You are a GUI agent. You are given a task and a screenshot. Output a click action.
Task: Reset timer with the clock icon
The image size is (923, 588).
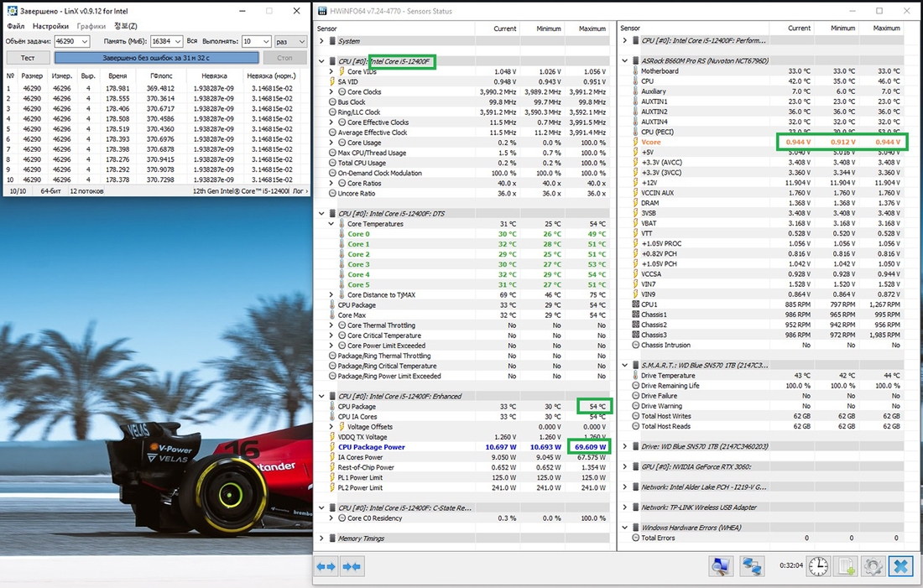point(818,567)
